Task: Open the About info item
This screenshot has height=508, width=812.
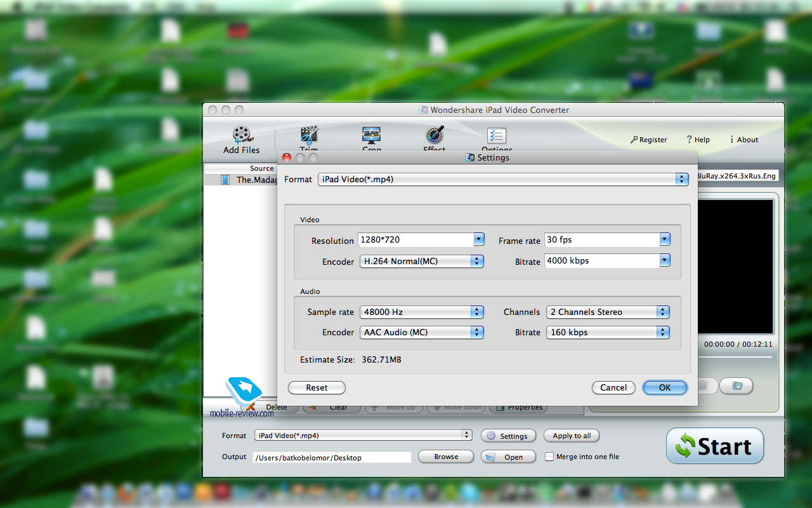Action: [743, 140]
